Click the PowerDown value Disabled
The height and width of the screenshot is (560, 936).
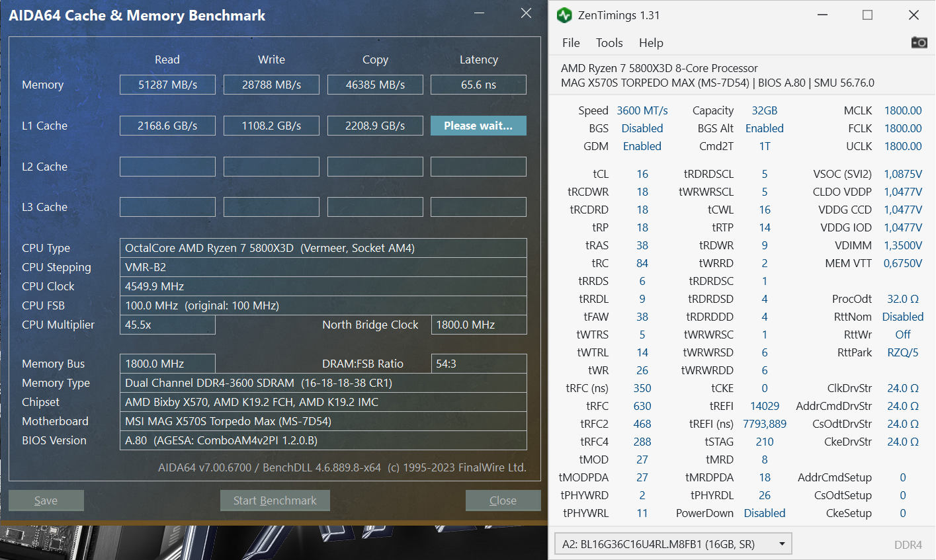tap(765, 513)
